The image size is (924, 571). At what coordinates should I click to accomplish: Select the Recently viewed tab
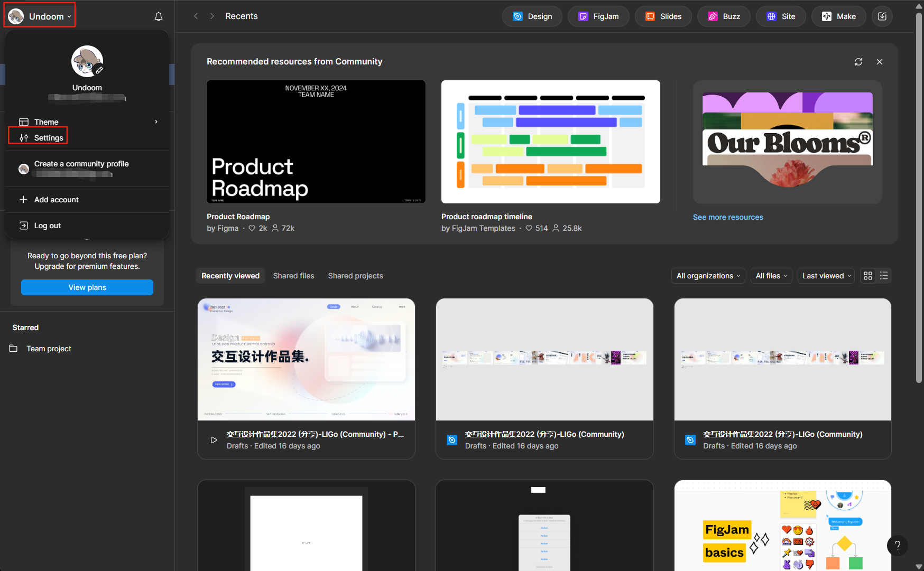click(x=230, y=276)
